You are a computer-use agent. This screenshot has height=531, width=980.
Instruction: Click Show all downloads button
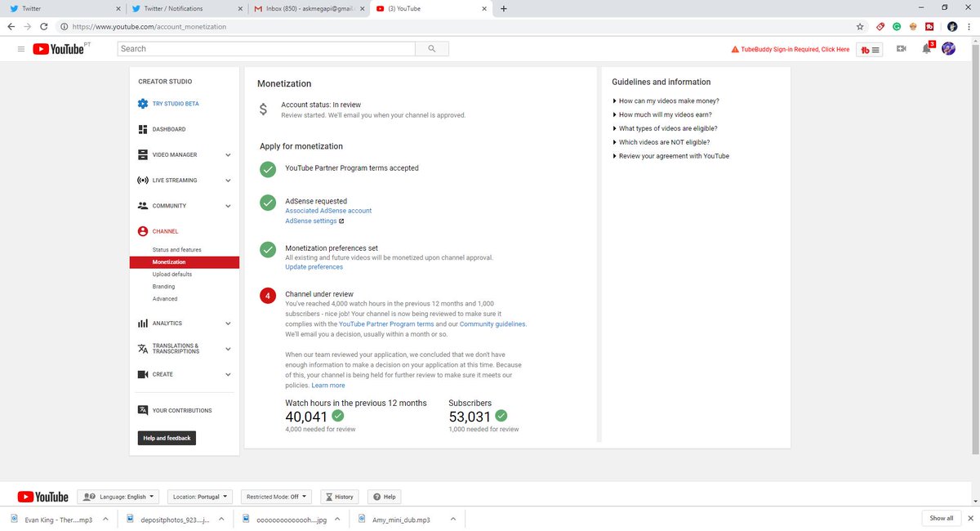click(x=942, y=518)
